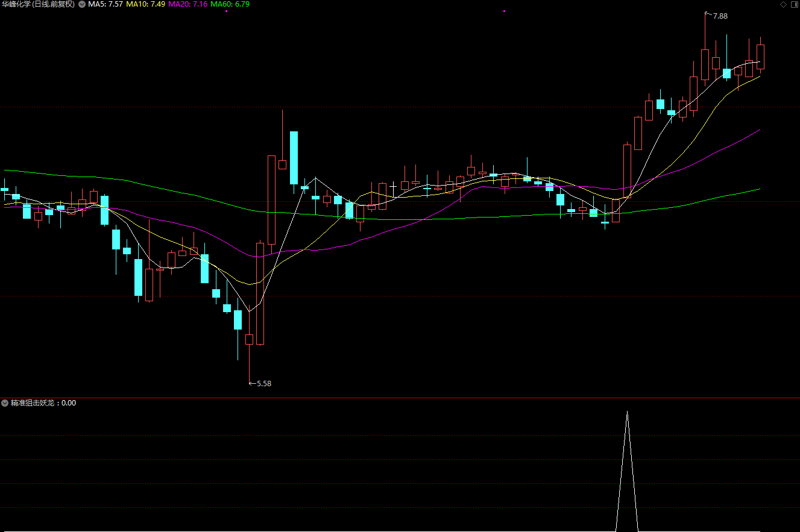Click the tall cyan candlestick after the surge
The height and width of the screenshot is (532, 800).
pos(294,158)
